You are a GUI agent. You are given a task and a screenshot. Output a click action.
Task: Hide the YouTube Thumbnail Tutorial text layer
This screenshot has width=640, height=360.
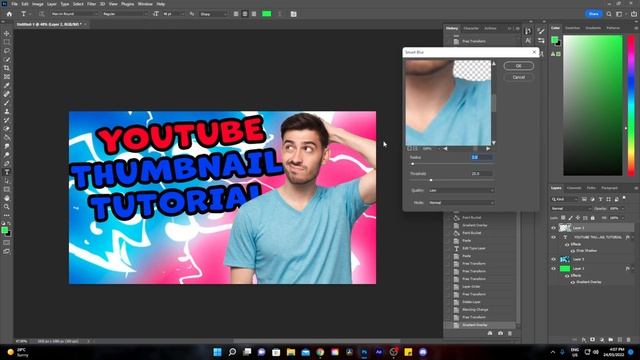click(553, 237)
